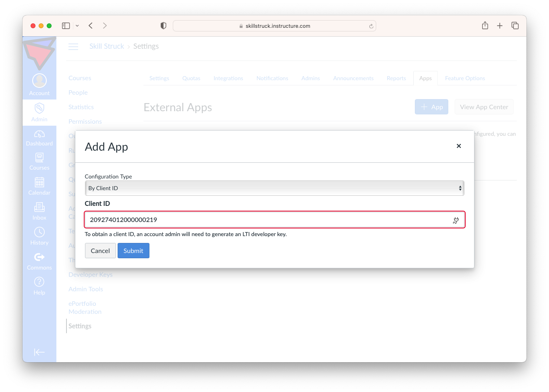Collapse the navigation sidebar with the arrow icon
The image size is (549, 392).
[39, 352]
